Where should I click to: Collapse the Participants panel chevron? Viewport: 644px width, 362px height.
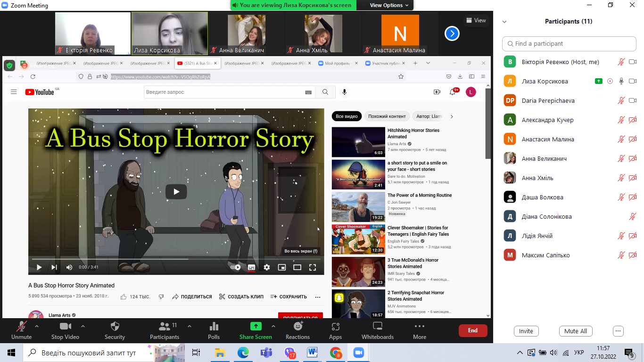click(504, 22)
